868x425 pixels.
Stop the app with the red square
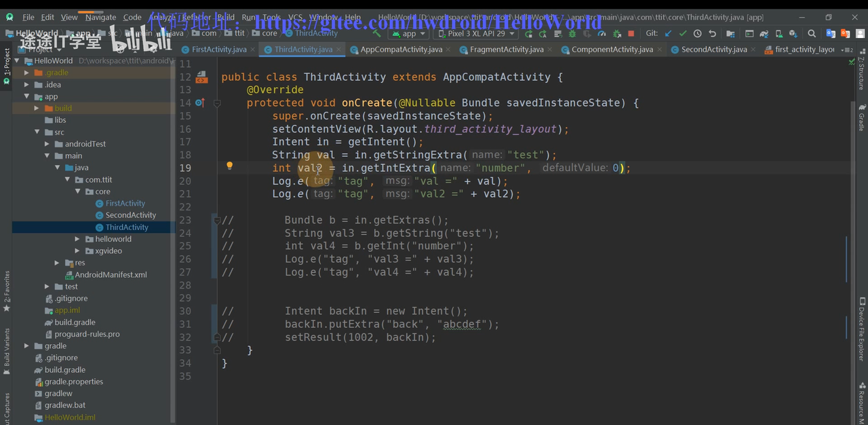pyautogui.click(x=631, y=33)
